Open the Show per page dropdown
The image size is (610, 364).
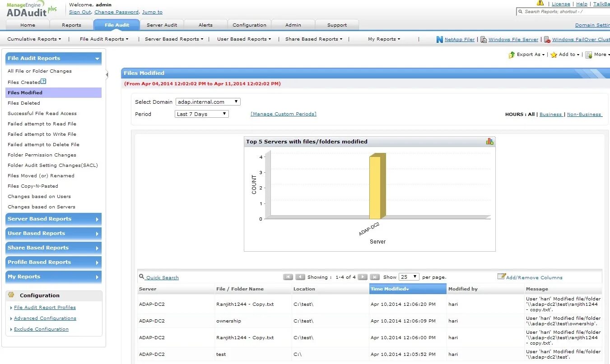(408, 277)
